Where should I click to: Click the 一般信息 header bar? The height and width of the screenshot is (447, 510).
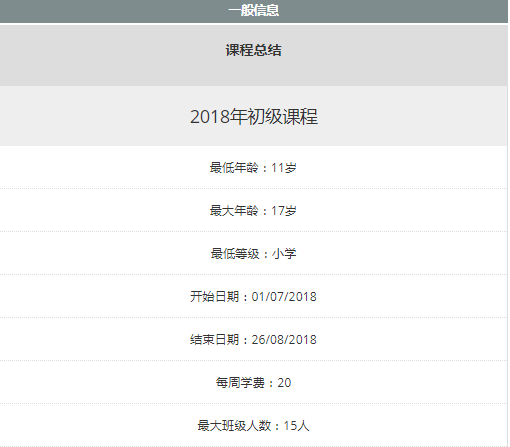tap(254, 11)
